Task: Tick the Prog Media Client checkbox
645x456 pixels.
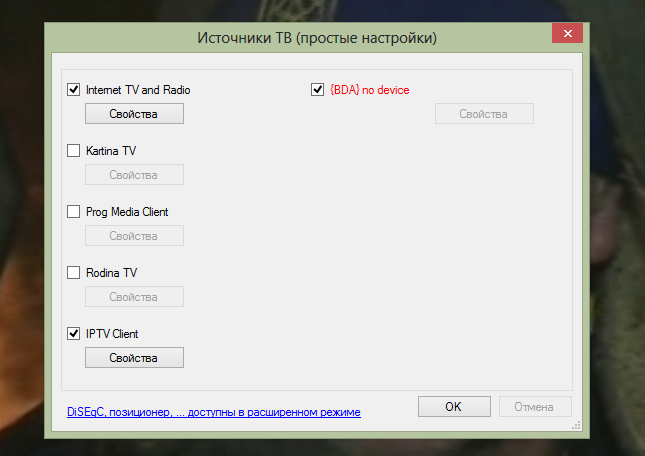Action: click(73, 212)
